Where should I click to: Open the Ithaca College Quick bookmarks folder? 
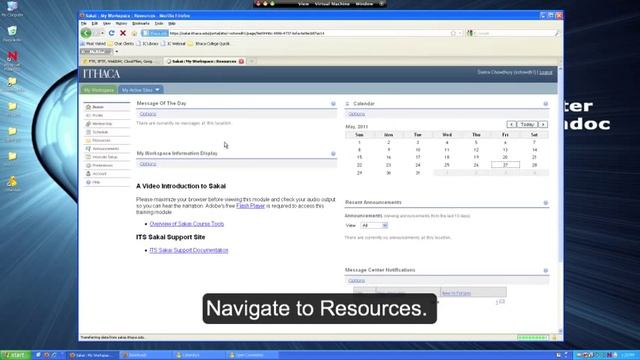pyautogui.click(x=209, y=44)
